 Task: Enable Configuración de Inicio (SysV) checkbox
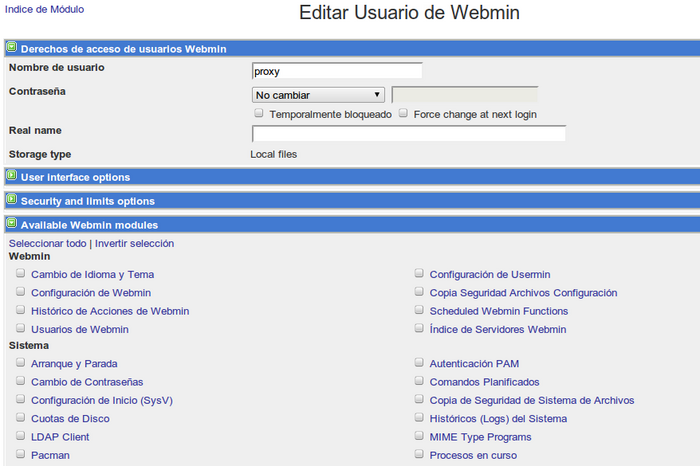(x=20, y=399)
